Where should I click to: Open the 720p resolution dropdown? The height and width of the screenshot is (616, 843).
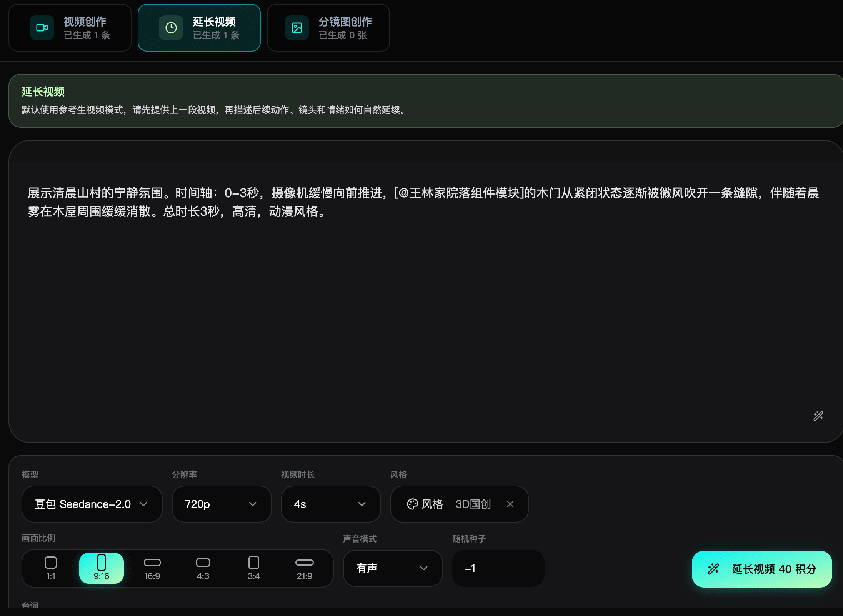(222, 504)
